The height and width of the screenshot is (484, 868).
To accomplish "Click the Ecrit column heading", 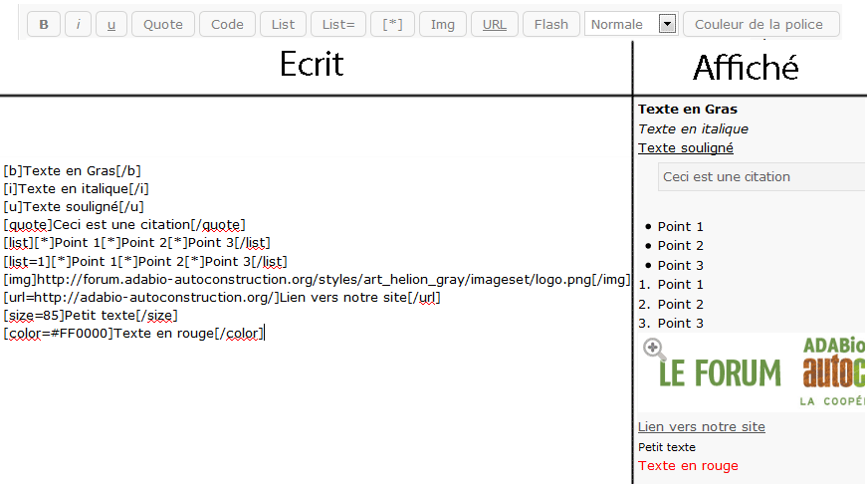I will tap(312, 64).
